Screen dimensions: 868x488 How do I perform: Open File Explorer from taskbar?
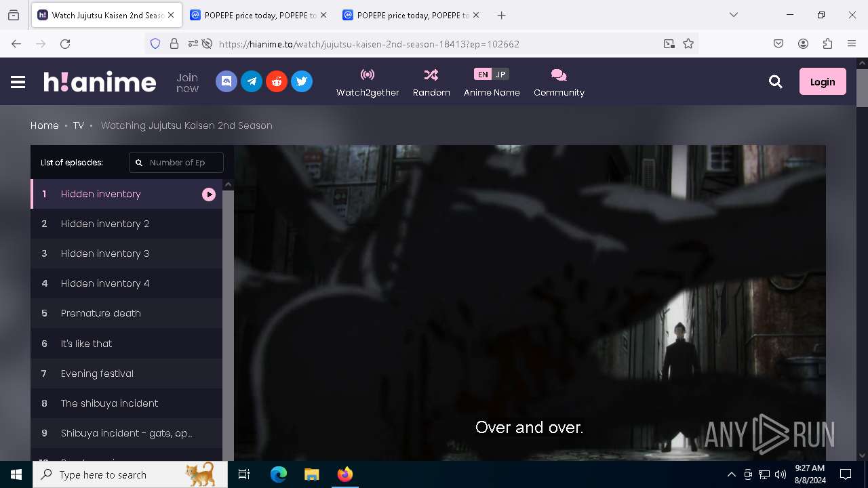coord(311,474)
